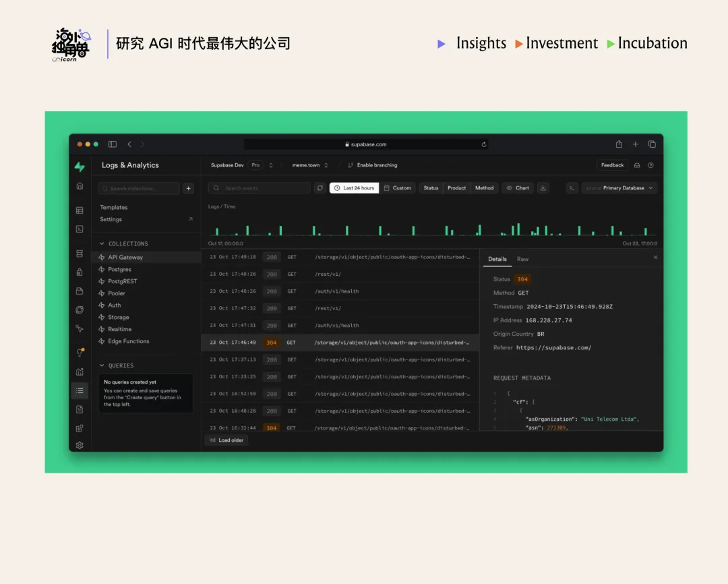
Task: Click the Load older button
Action: point(226,440)
